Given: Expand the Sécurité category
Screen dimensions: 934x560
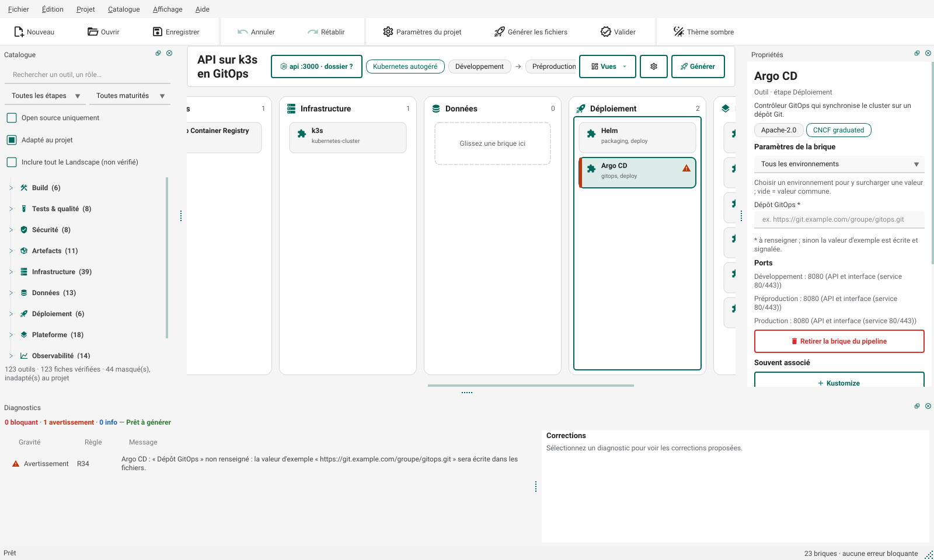Looking at the screenshot, I should pyautogui.click(x=11, y=230).
